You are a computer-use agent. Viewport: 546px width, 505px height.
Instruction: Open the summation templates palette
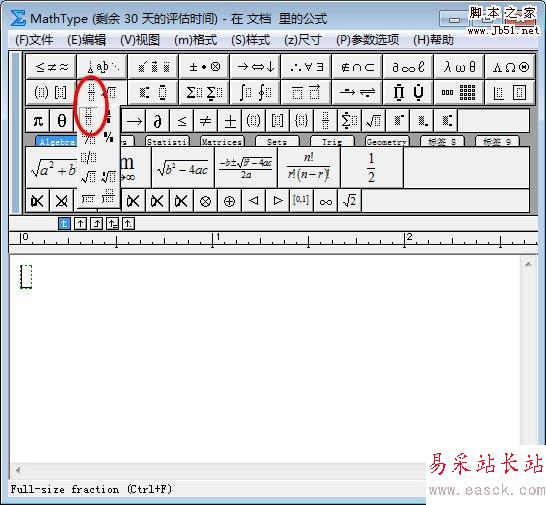(204, 92)
